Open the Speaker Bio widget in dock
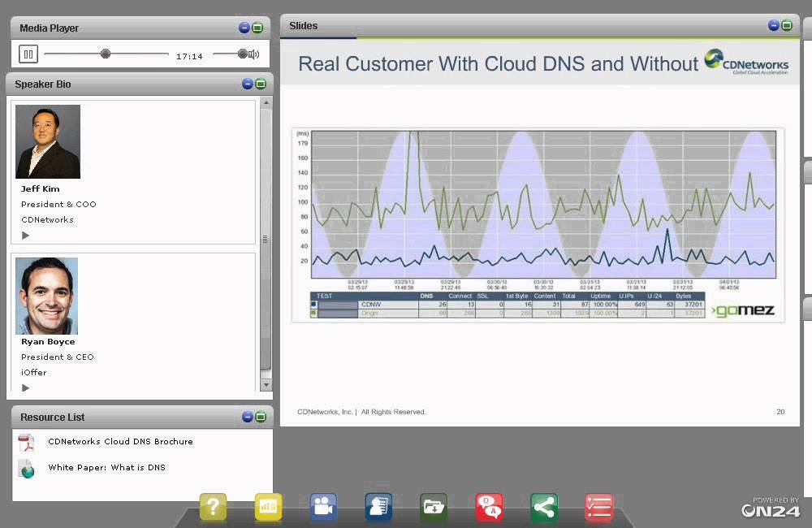Screen dimensions: 812x528 point(378,507)
